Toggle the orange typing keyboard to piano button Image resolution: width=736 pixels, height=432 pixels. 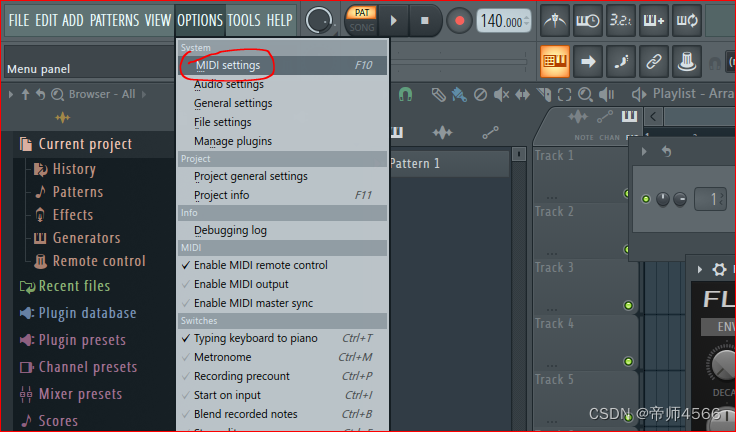[x=555, y=62]
